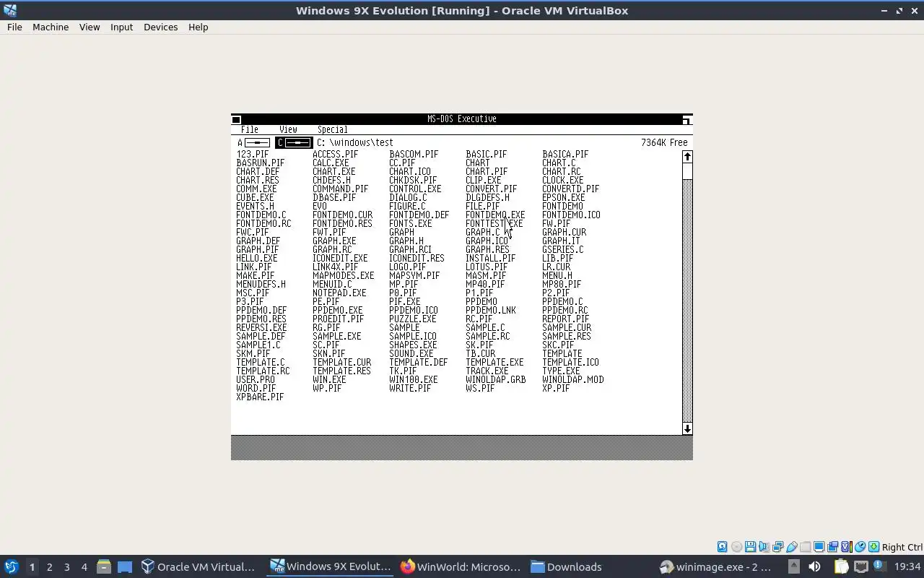Image resolution: width=924 pixels, height=578 pixels.
Task: Open VirtualBox Input menu
Action: pyautogui.click(x=121, y=27)
